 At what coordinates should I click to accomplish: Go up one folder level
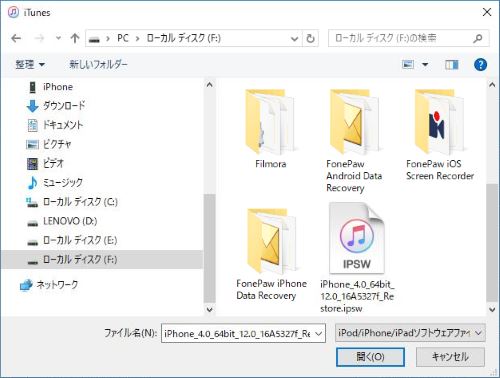pyautogui.click(x=75, y=38)
